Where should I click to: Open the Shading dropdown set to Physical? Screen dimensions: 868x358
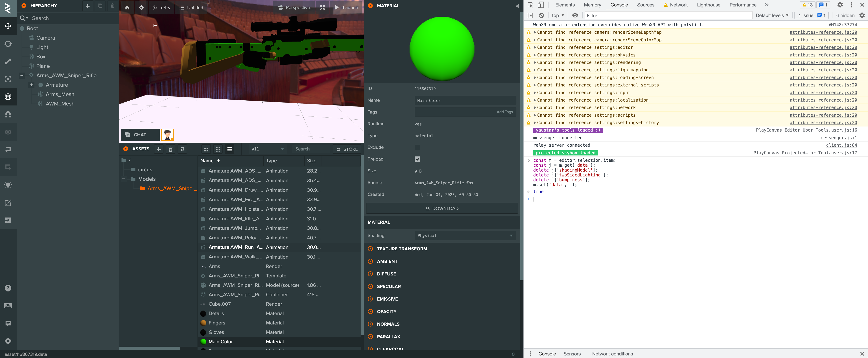tap(465, 235)
